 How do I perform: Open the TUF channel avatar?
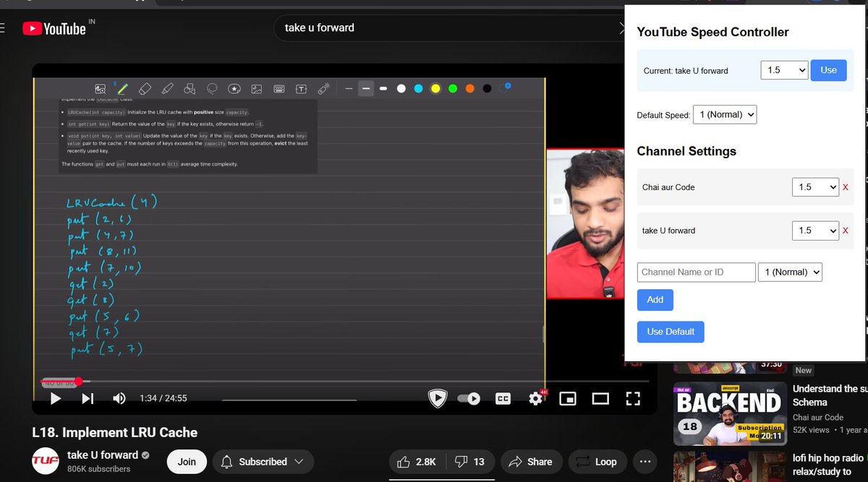pos(45,462)
